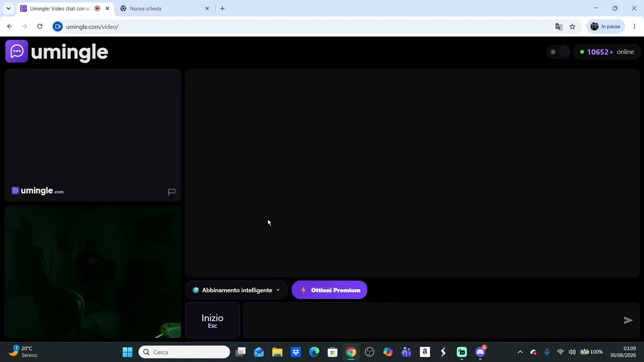Show hidden system tray icons
The height and width of the screenshot is (362, 644).
pos(520,352)
